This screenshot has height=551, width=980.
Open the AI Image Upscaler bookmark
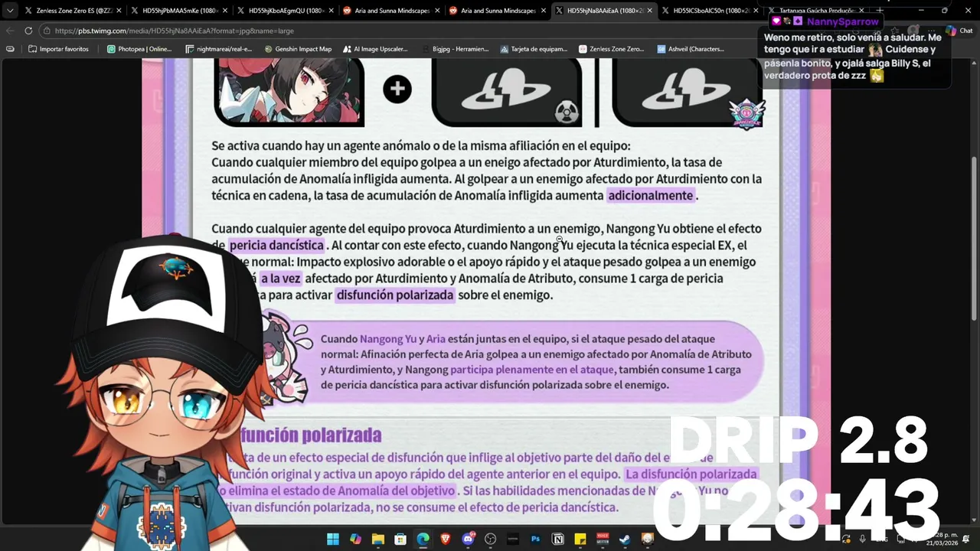pos(374,49)
